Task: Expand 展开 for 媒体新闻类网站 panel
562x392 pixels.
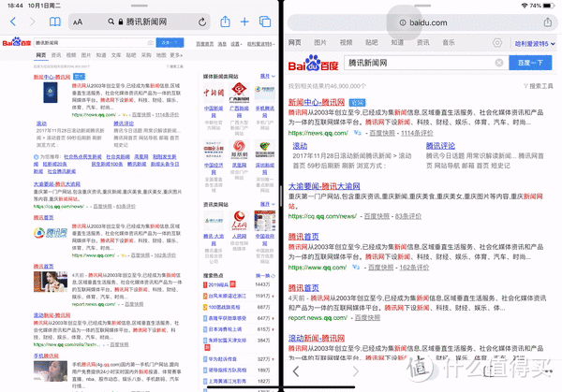Action: coord(267,77)
